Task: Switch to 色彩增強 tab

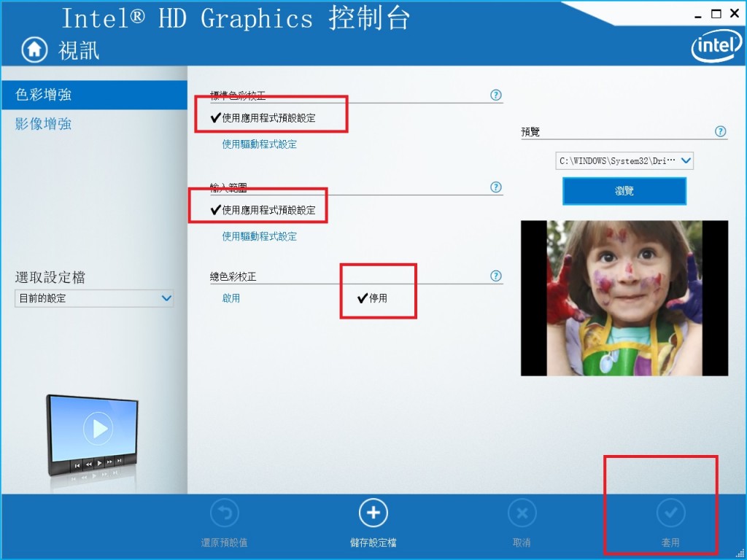Action: click(x=94, y=95)
